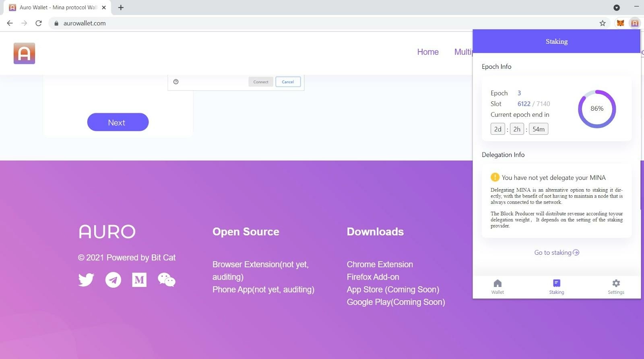Click the Epoch Info heading

click(497, 66)
